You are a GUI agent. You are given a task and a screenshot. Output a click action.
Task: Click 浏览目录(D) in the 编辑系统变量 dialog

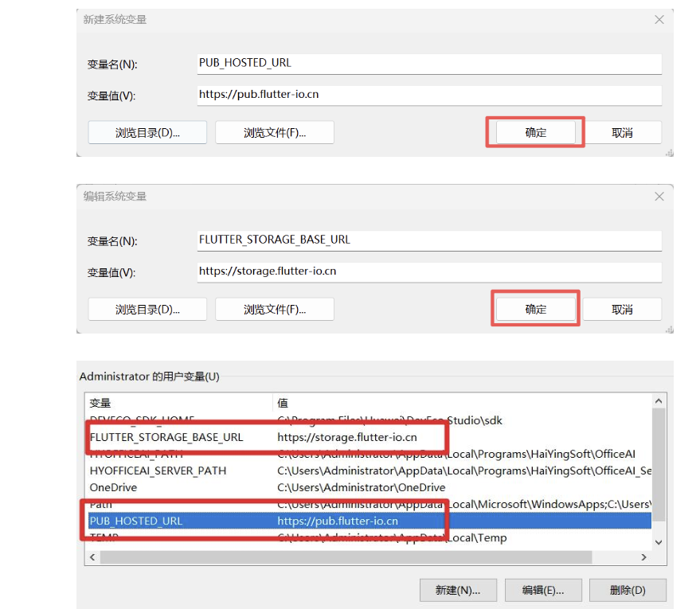[147, 309]
